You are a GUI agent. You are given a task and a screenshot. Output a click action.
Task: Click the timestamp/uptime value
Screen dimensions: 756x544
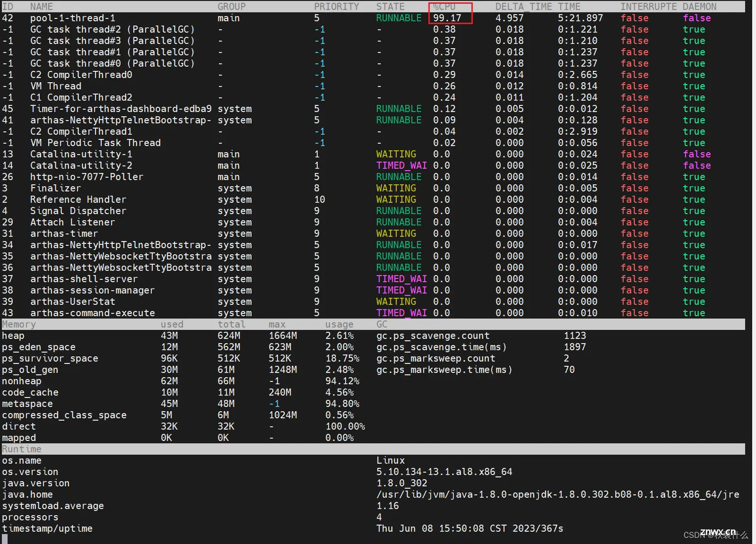[470, 528]
